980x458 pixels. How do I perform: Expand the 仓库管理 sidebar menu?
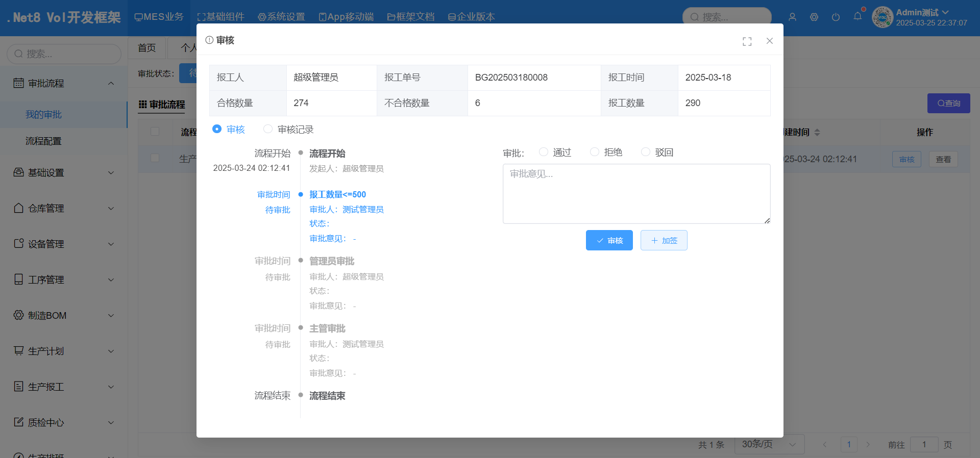click(x=64, y=208)
